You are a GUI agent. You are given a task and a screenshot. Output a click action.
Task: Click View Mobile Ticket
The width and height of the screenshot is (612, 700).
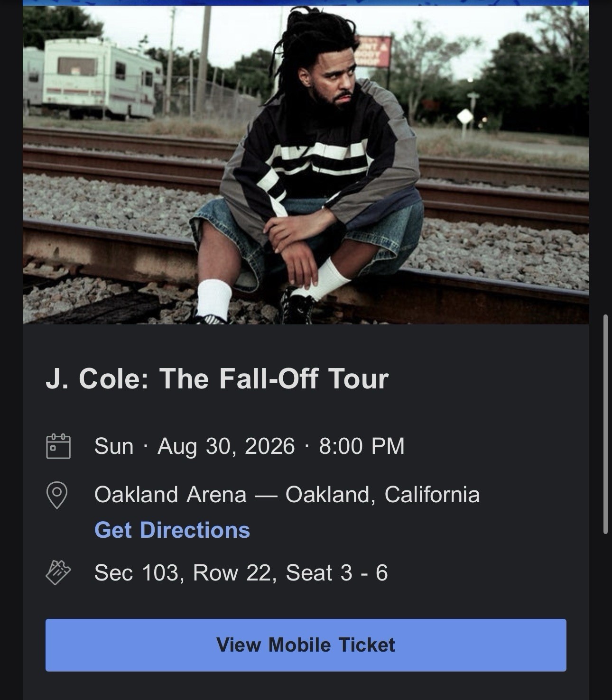306,644
